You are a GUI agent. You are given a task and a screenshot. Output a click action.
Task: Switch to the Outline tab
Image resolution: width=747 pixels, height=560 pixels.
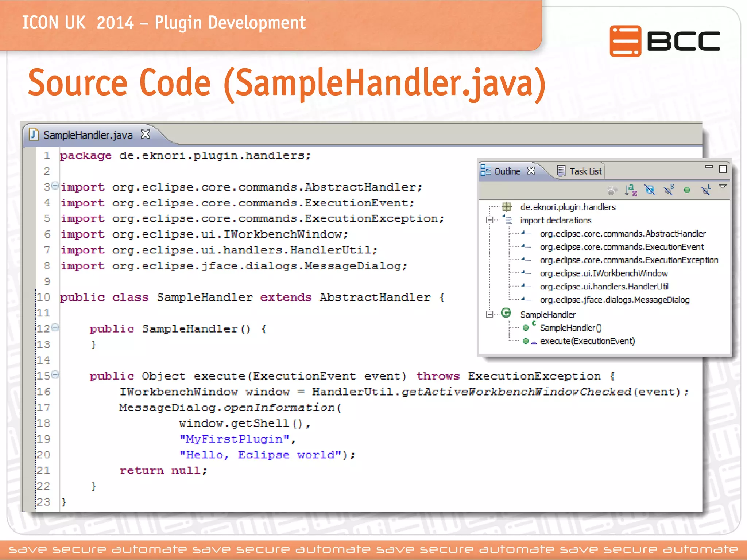[x=507, y=171]
